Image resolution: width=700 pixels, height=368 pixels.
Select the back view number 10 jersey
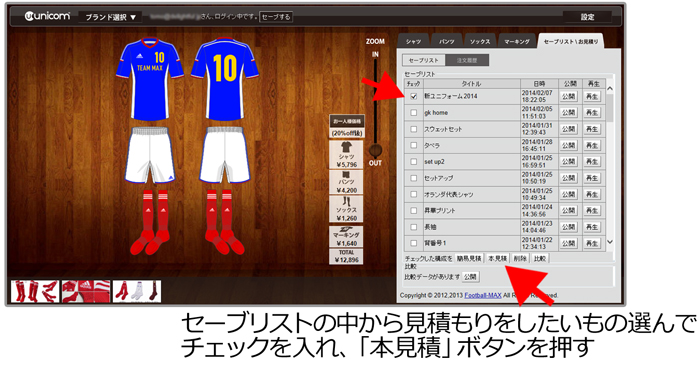225,79
